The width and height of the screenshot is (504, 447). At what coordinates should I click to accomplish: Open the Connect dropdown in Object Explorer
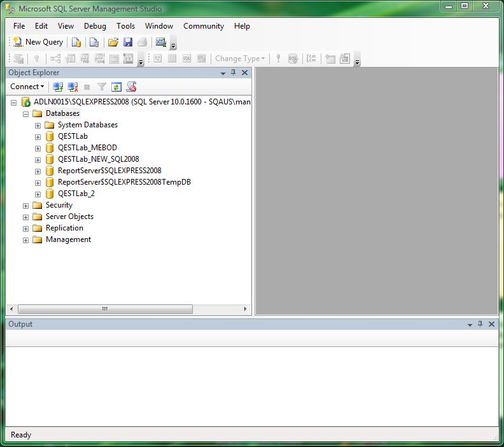coord(27,87)
